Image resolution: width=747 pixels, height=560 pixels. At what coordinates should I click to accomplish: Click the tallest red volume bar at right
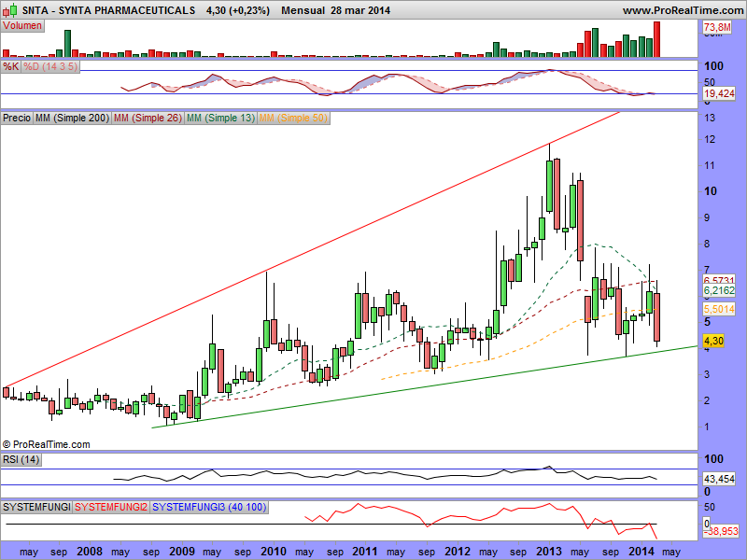[x=656, y=39]
